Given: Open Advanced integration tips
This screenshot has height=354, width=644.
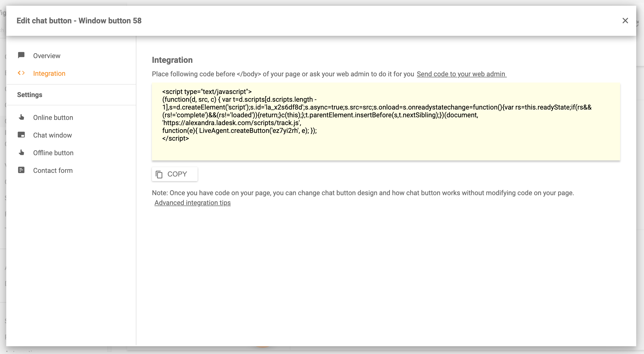Looking at the screenshot, I should point(192,203).
